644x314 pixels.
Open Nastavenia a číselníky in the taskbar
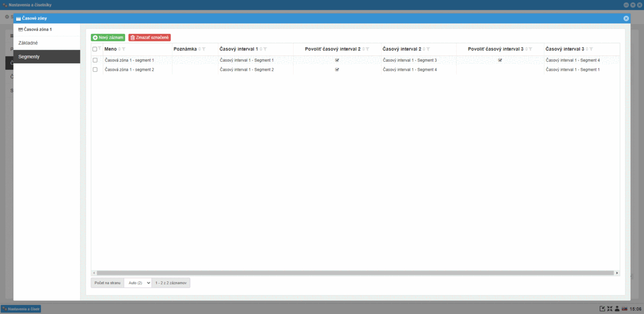point(21,309)
